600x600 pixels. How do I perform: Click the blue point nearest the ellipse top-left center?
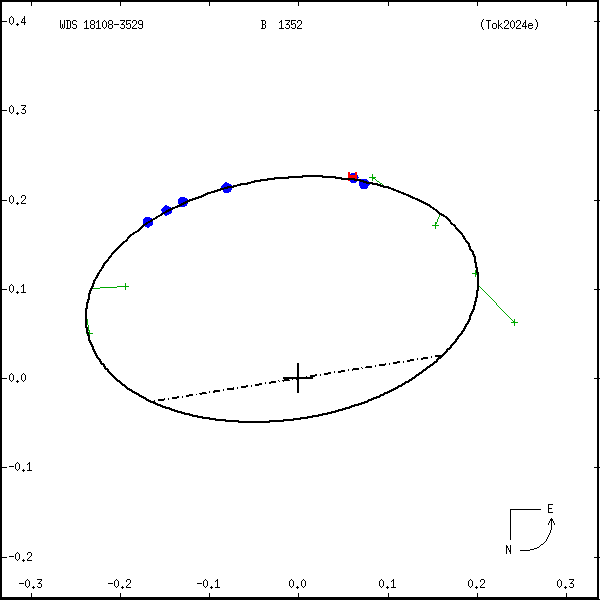[x=227, y=188]
